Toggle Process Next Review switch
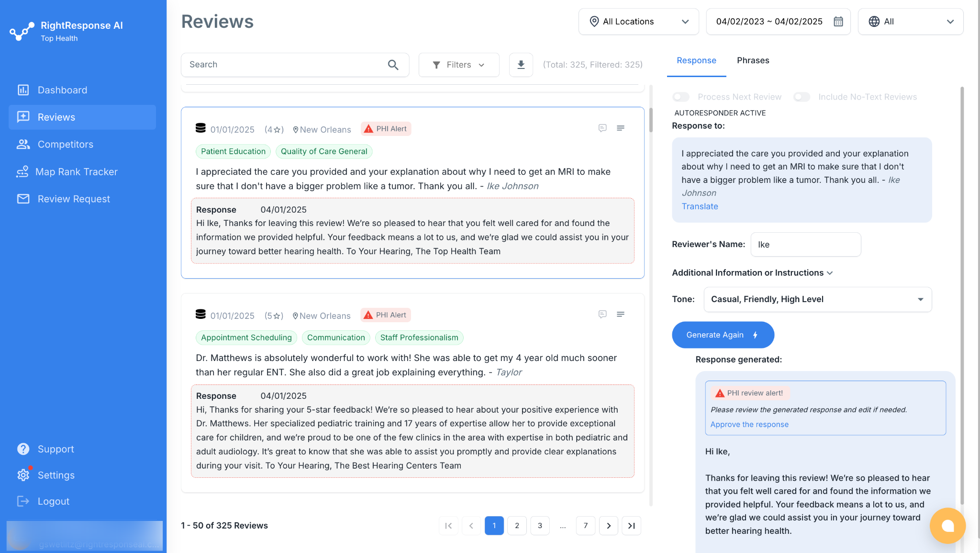The image size is (980, 553). 680,97
